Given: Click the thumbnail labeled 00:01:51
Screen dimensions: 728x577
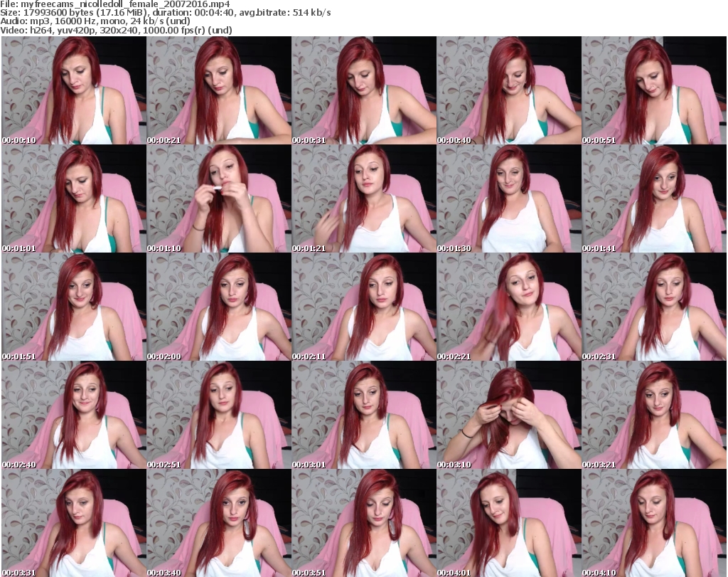Looking at the screenshot, I should tap(74, 307).
